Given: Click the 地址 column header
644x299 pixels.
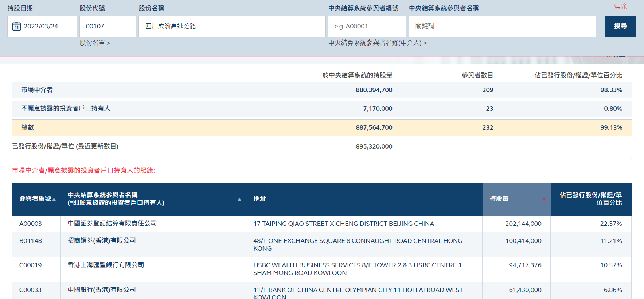Looking at the screenshot, I should tap(259, 199).
